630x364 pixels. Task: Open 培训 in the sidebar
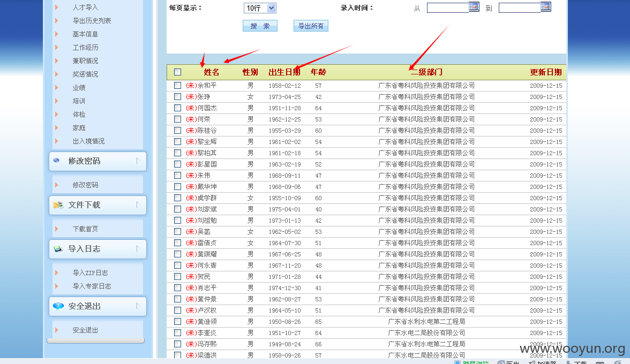[x=79, y=101]
